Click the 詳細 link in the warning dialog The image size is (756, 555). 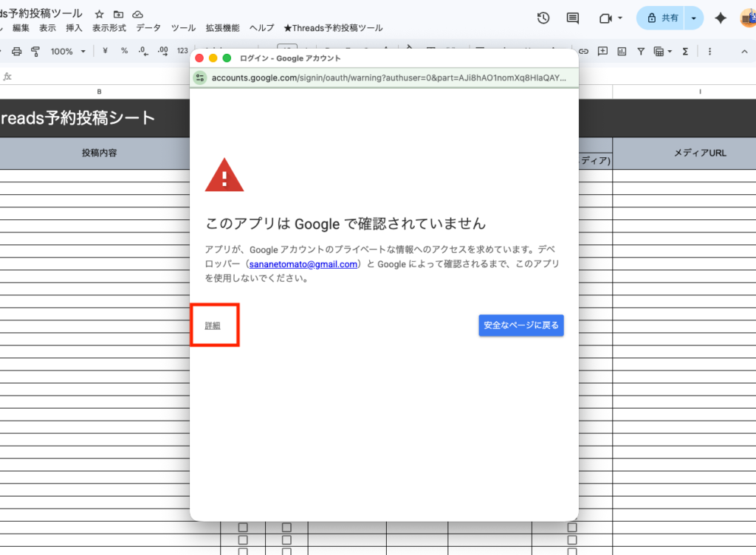pyautogui.click(x=213, y=325)
